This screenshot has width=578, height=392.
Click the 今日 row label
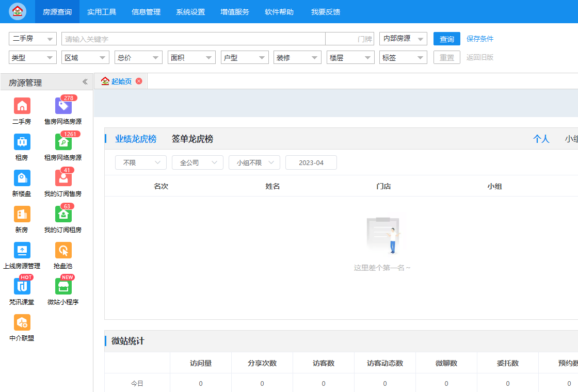[137, 384]
